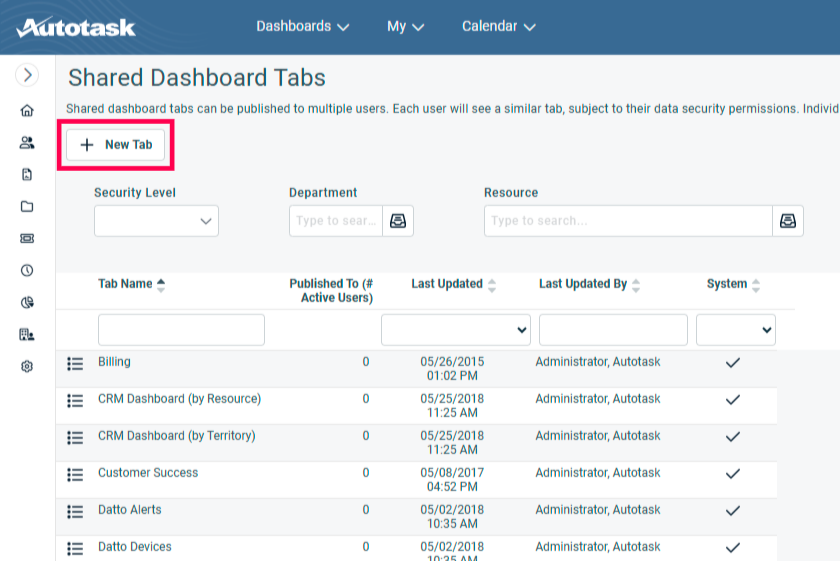Open the Admin gear icon in sidebar
This screenshot has width=840, height=561.
click(x=27, y=367)
